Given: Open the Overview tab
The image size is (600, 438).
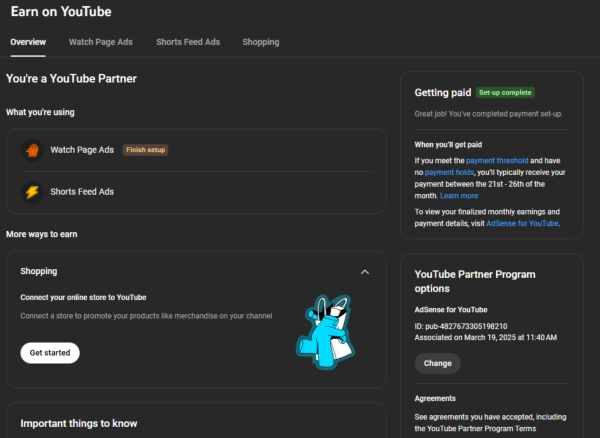Looking at the screenshot, I should pos(28,42).
